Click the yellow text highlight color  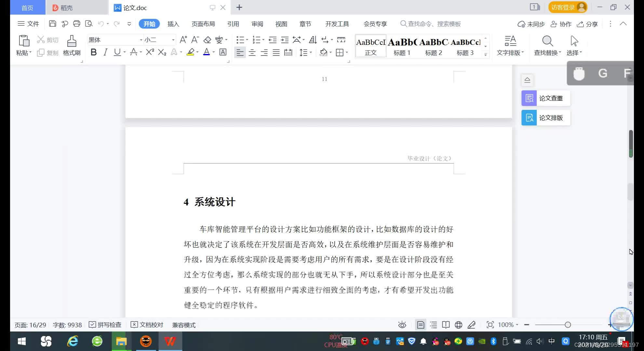pyautogui.click(x=190, y=52)
